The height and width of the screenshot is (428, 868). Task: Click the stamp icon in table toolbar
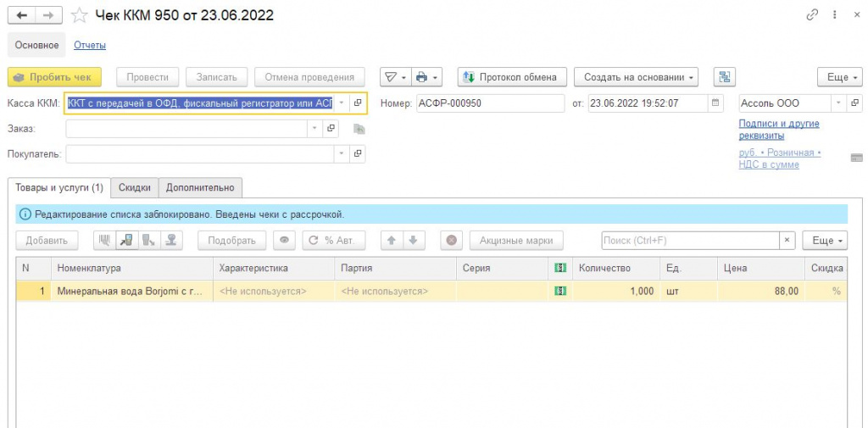[171, 241]
